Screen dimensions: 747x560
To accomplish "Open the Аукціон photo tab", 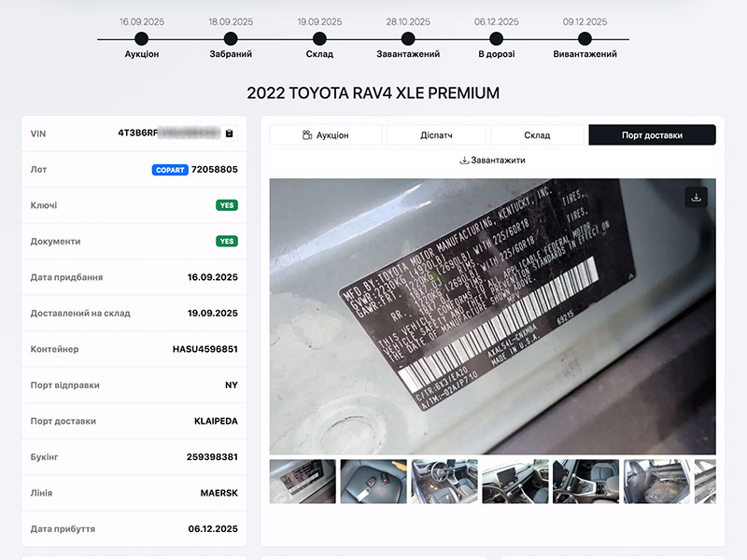I will [x=326, y=135].
